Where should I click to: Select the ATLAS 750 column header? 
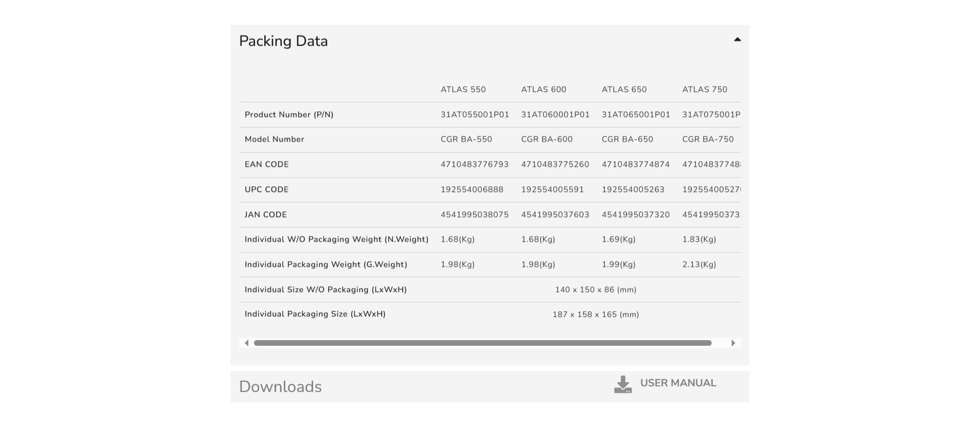[704, 89]
